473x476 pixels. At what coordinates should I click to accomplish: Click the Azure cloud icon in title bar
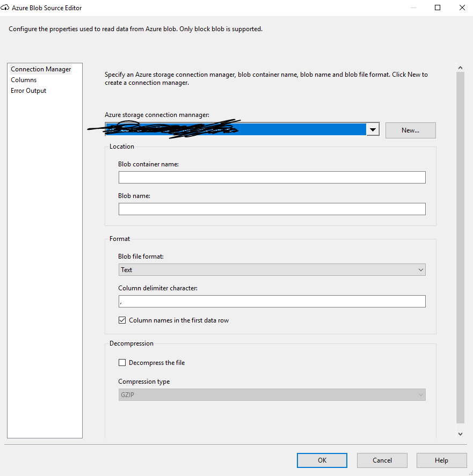coord(5,8)
